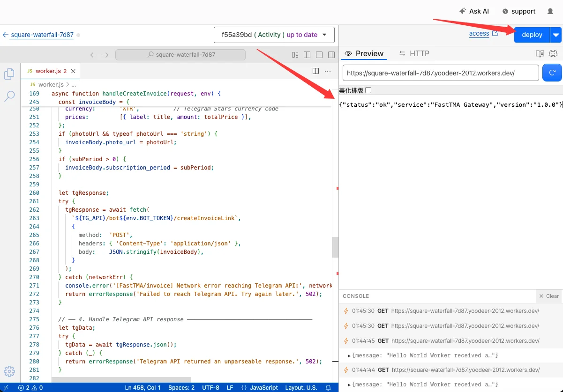This screenshot has width=563, height=392.
Task: Open the Discord icon
Action: tap(553, 54)
